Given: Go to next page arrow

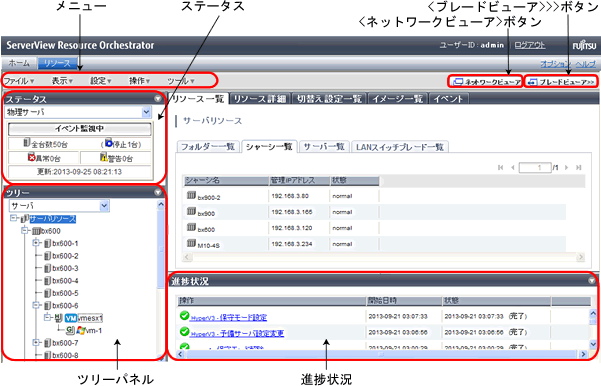Looking at the screenshot, I should click(x=567, y=168).
